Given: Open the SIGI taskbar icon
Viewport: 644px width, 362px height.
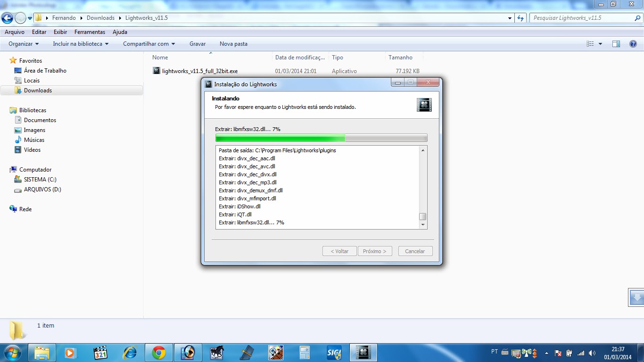Looking at the screenshot, I should 334,353.
